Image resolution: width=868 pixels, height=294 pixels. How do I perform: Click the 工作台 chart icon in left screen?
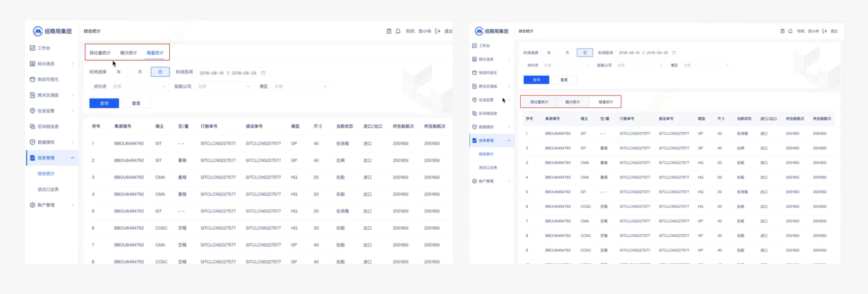point(32,48)
